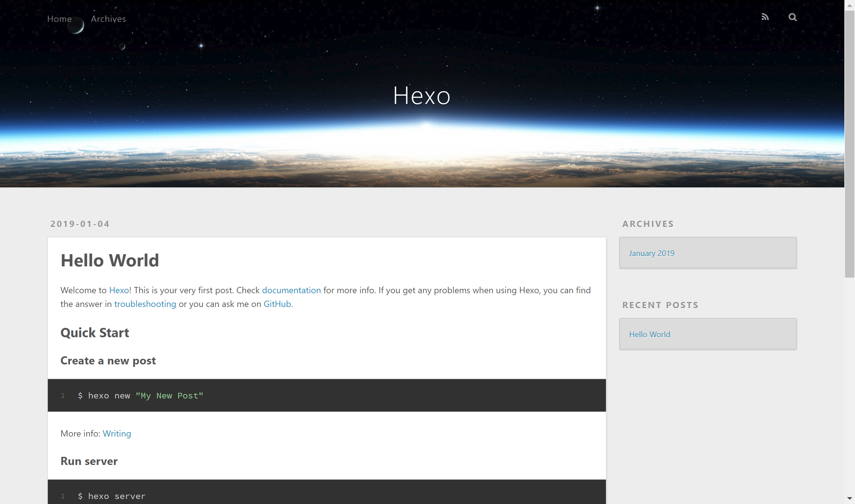This screenshot has width=855, height=504.
Task: Open the documentation link
Action: [291, 290]
